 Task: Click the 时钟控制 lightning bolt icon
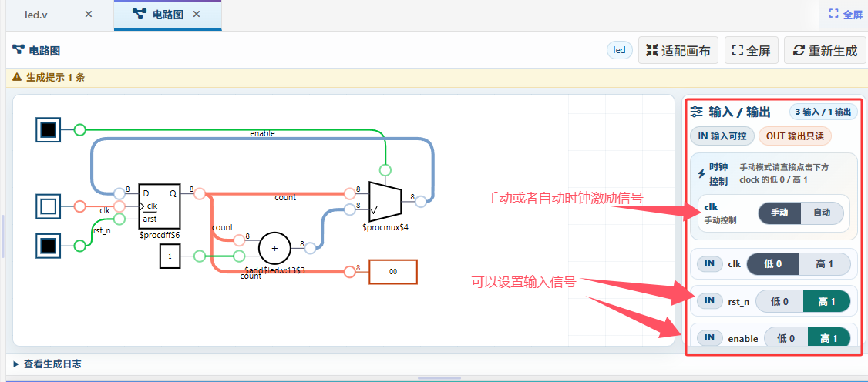701,173
